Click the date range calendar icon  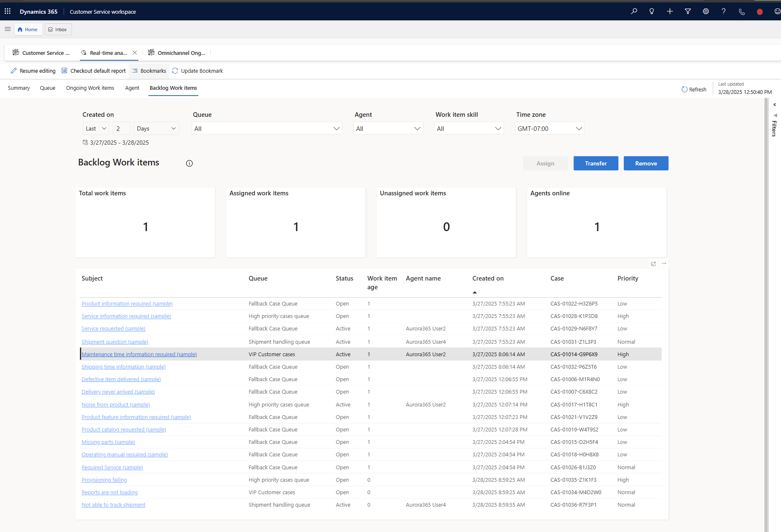pyautogui.click(x=85, y=143)
